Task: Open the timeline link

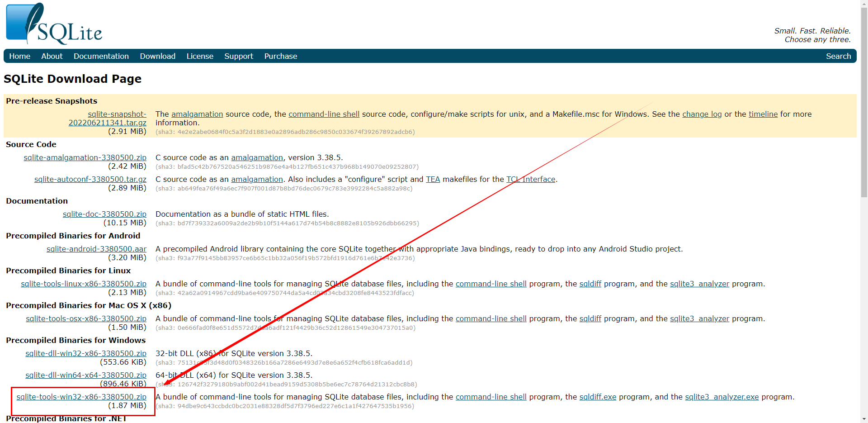Action: pyautogui.click(x=763, y=114)
